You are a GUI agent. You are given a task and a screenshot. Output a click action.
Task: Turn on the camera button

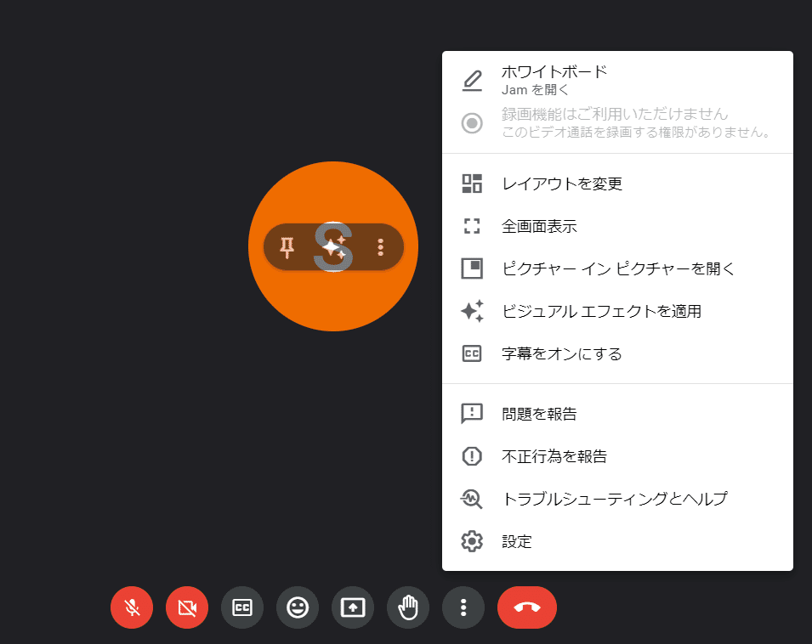tap(187, 607)
